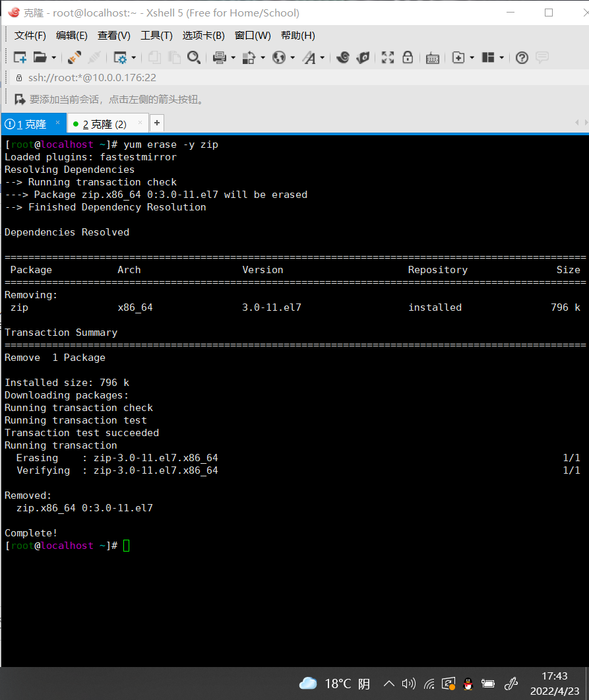Click the 'yum erase -y zip' command text

pyautogui.click(x=171, y=144)
